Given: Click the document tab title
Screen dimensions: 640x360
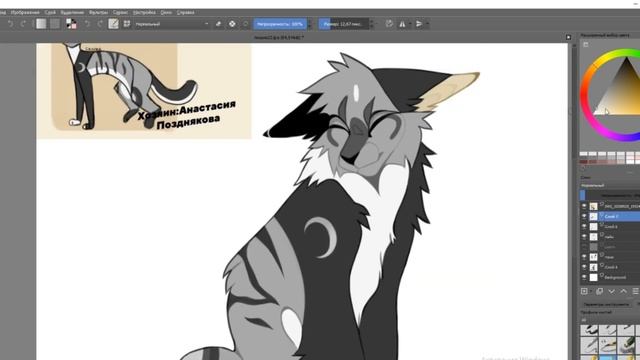Looking at the screenshot, I should (279, 38).
